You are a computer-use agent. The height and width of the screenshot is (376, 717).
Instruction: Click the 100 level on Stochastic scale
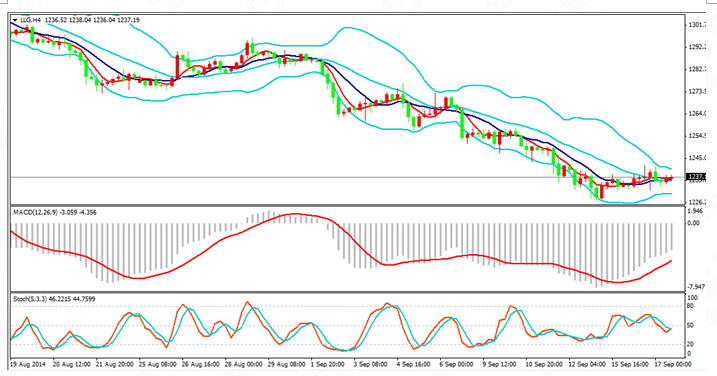tap(692, 298)
